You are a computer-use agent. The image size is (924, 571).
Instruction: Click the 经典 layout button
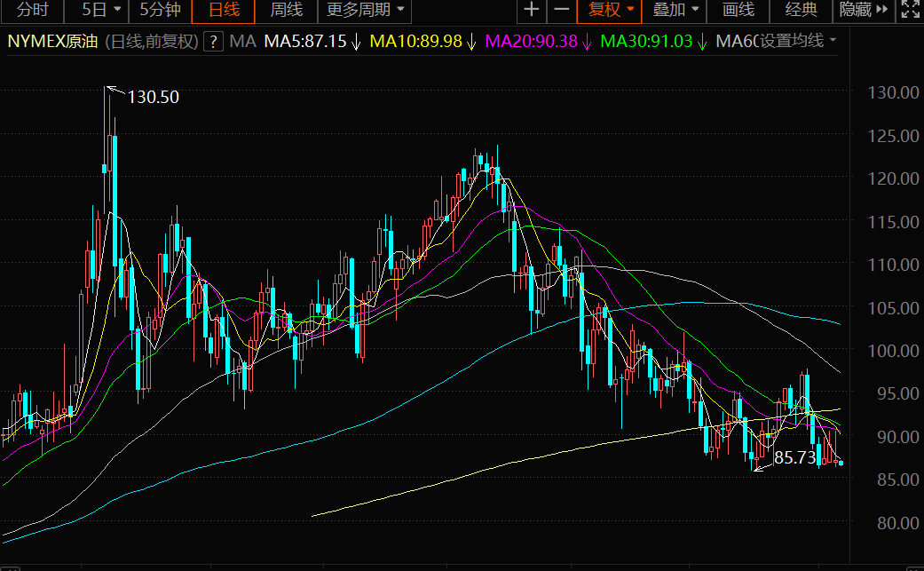pos(802,10)
